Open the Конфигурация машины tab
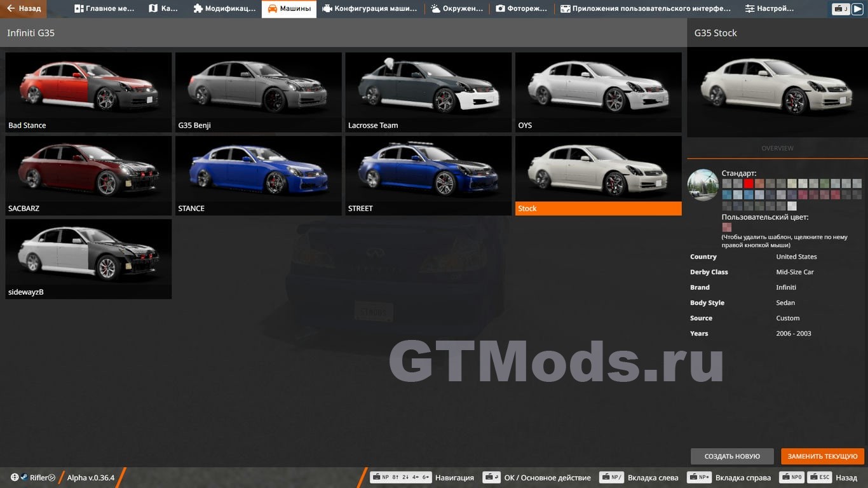This screenshot has width=868, height=488. (370, 9)
